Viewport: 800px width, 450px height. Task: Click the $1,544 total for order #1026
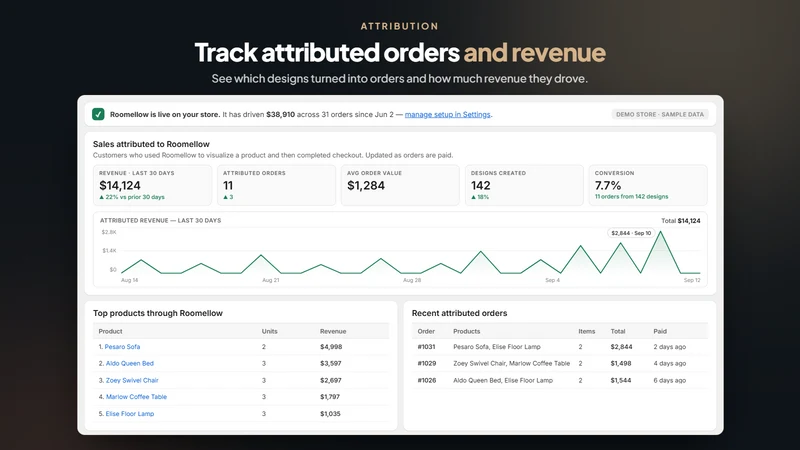tap(621, 380)
